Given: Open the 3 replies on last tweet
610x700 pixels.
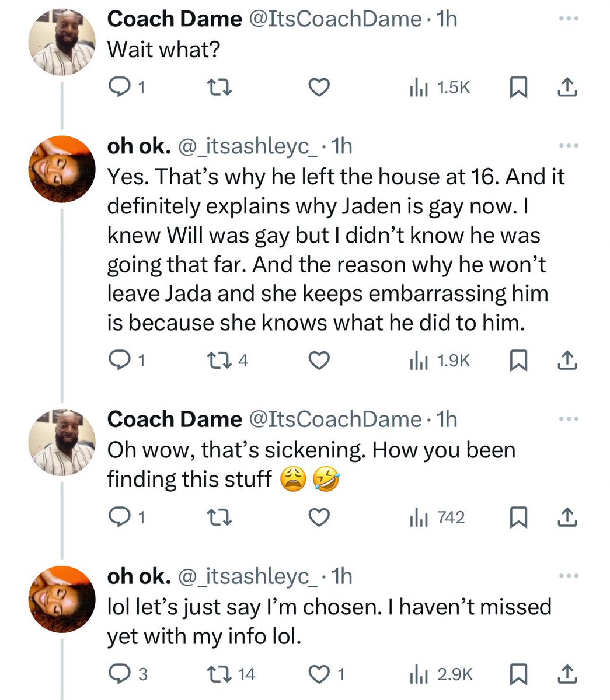Looking at the screenshot, I should 128,674.
